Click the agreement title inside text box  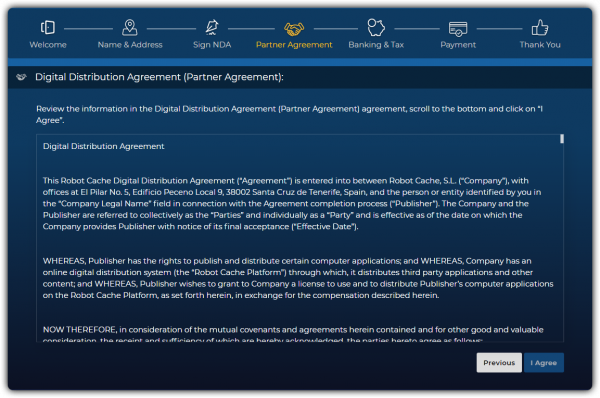pos(104,146)
